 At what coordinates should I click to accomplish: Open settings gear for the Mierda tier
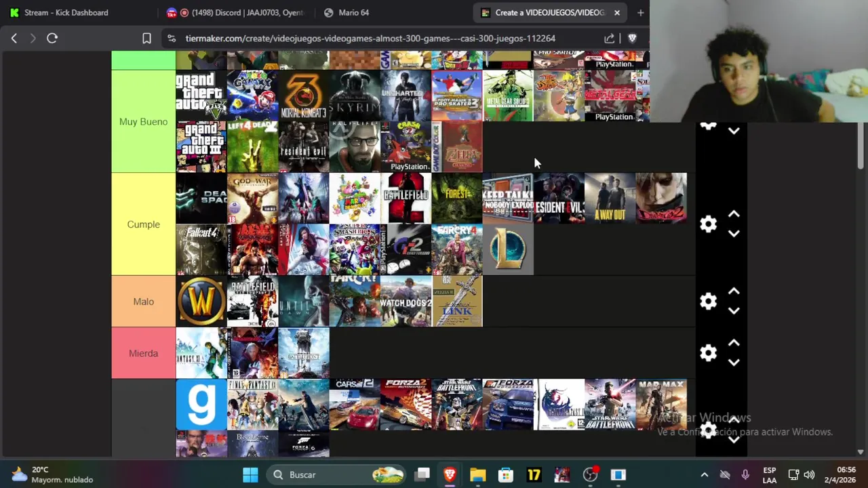click(708, 353)
